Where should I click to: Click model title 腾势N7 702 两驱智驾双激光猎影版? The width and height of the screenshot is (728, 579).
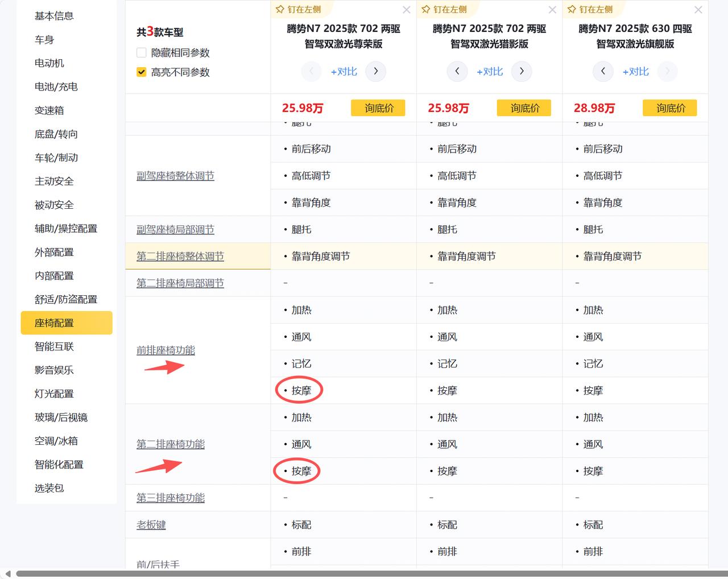(x=490, y=36)
